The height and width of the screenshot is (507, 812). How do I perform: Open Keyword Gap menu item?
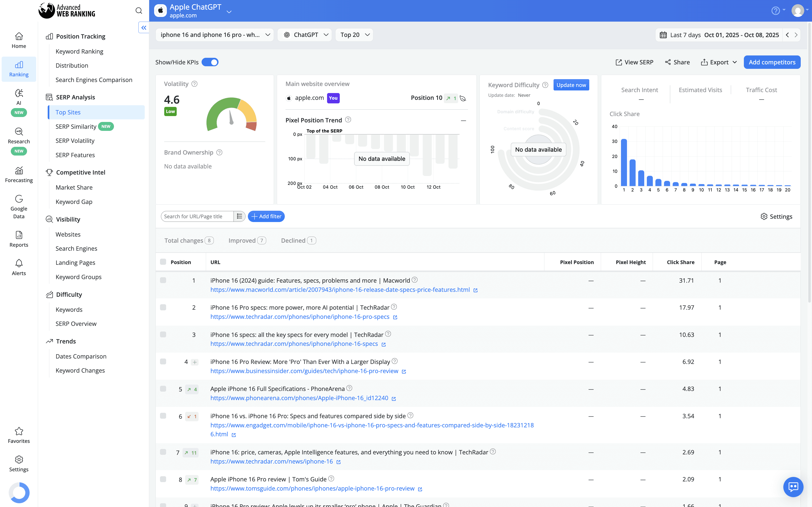tap(74, 202)
